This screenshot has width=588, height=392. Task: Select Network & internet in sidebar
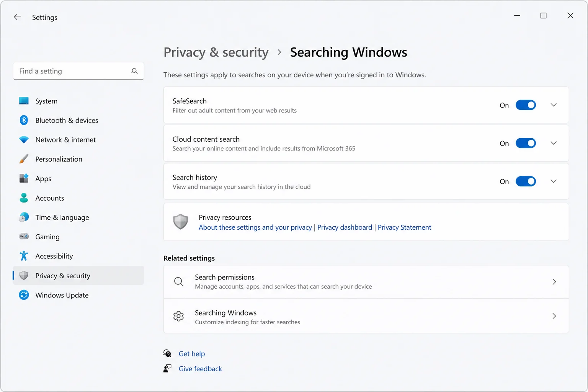coord(78,140)
